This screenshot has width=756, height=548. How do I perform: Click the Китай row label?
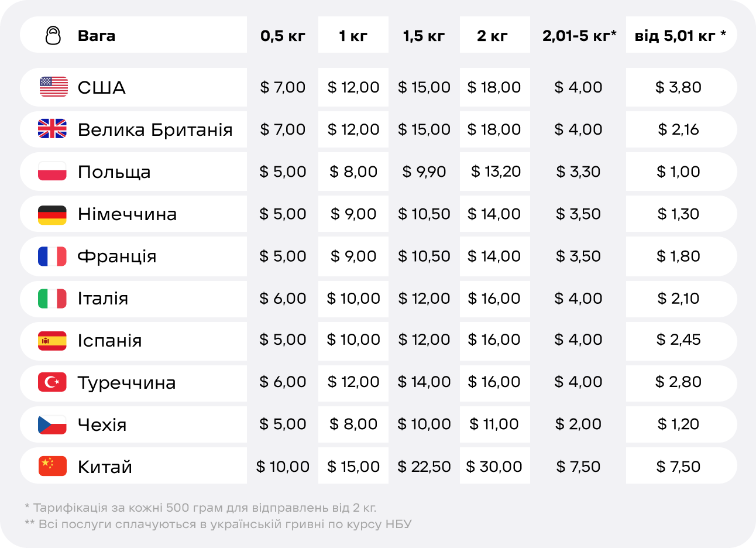(105, 467)
